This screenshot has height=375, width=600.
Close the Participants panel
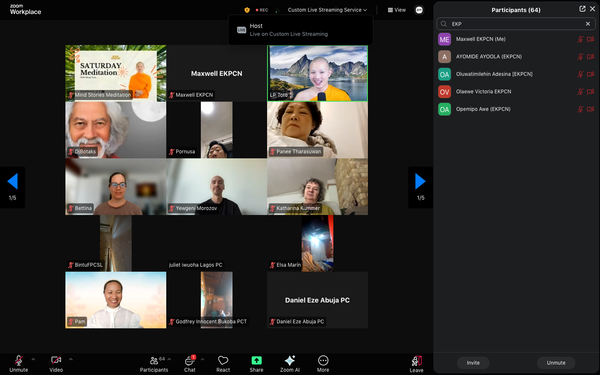click(592, 9)
